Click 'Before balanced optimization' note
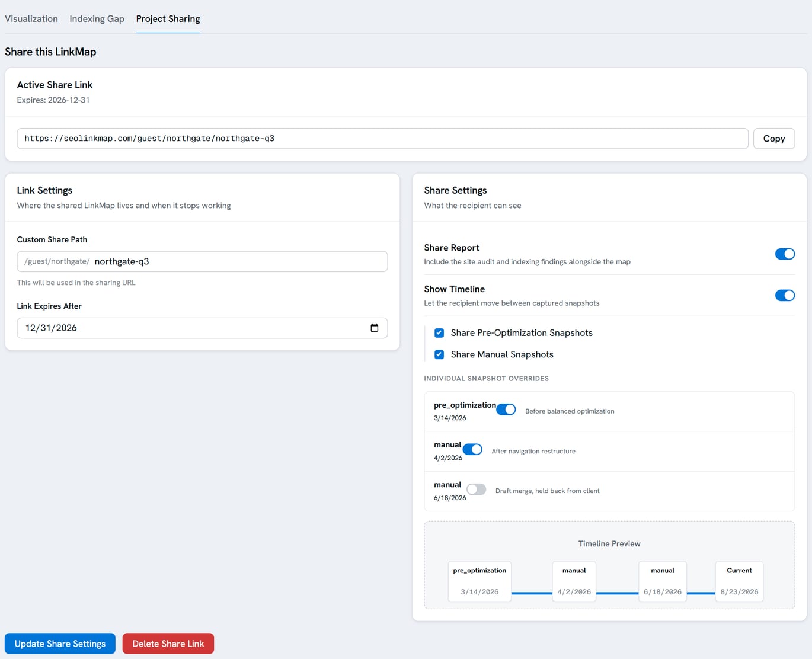 [570, 411]
